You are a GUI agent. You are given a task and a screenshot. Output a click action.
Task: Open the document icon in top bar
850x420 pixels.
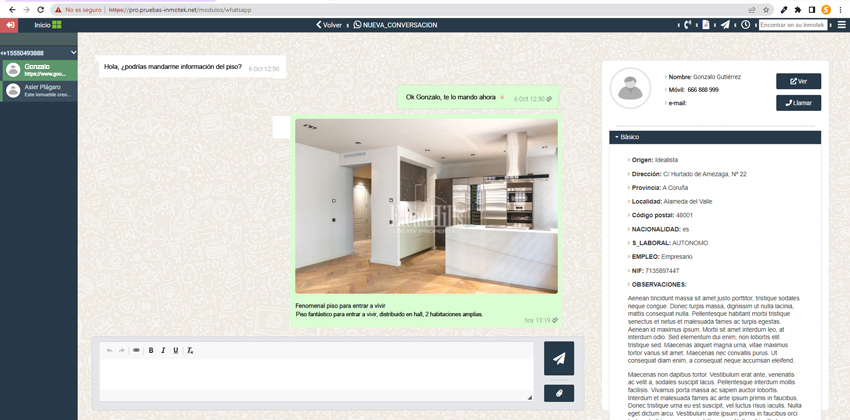click(x=706, y=25)
